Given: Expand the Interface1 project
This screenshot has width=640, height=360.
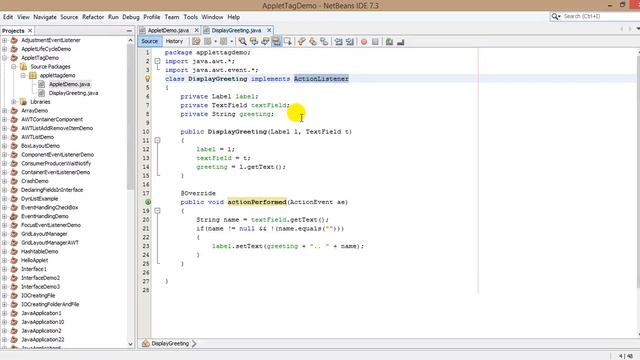Looking at the screenshot, I should click(x=4, y=269).
